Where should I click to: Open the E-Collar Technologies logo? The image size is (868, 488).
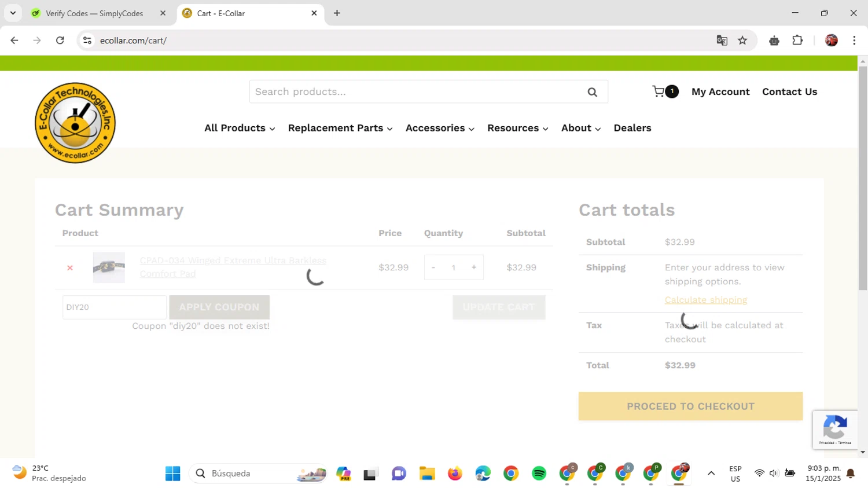[x=75, y=123]
